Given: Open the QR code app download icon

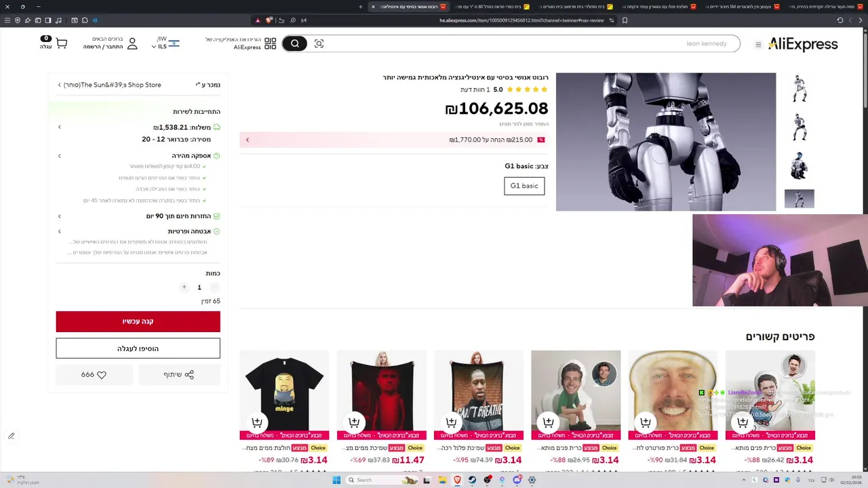Looking at the screenshot, I should point(270,43).
